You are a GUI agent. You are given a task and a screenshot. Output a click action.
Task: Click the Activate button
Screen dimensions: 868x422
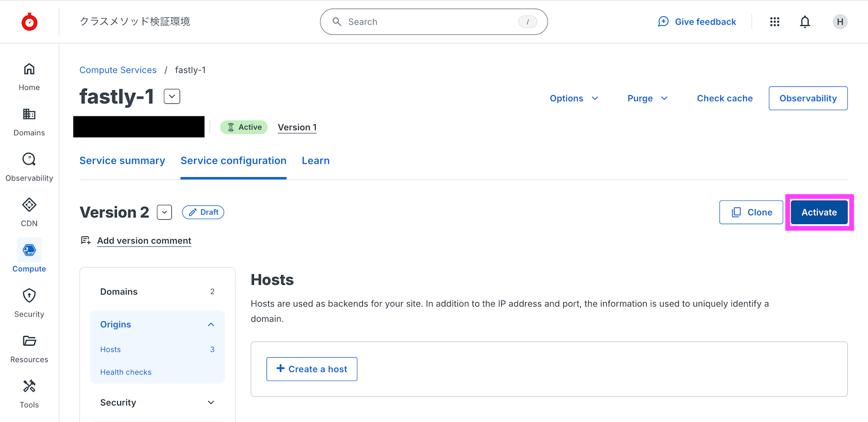819,212
